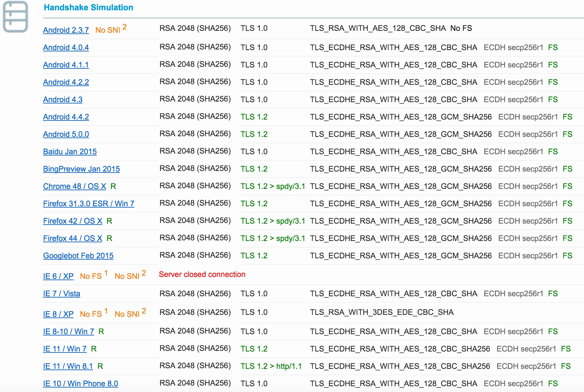Click the IE 6 / XP link
The height and width of the screenshot is (392, 584).
point(58,276)
